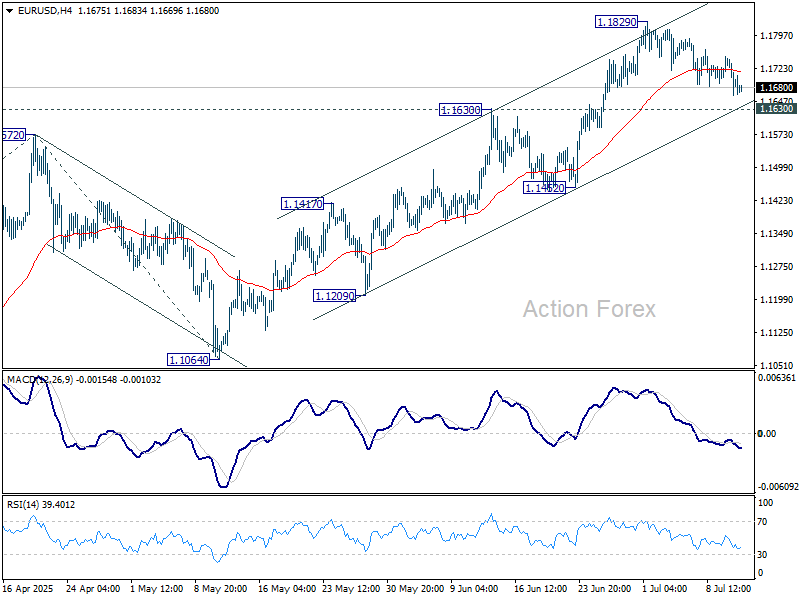Click the 1.15730 price axis value
Image resolution: width=800 pixels, height=600 pixels.
coord(777,135)
